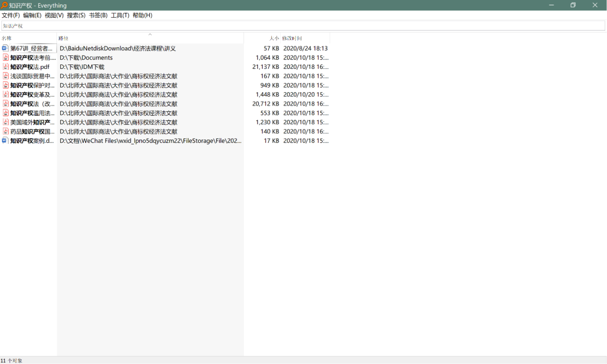Screen dimensions: 607x364
Task: Click PDF icon next to 美国域外知识产 file
Action: [6, 122]
